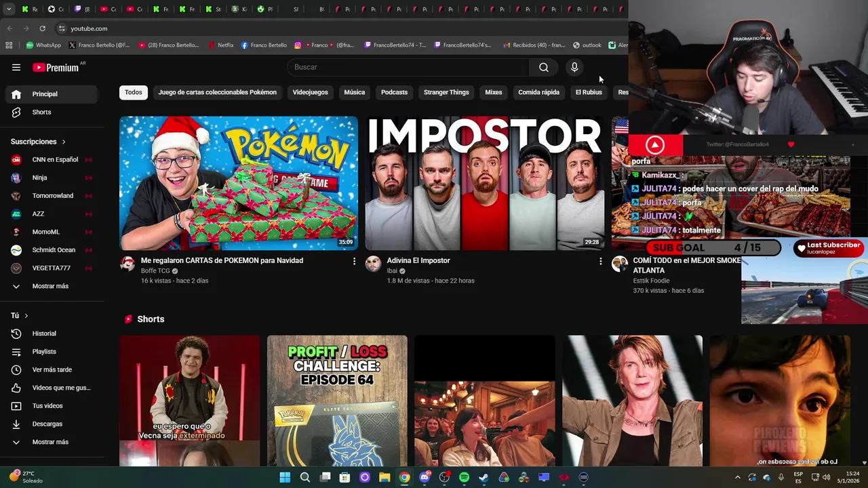This screenshot has width=868, height=488.
Task: Open Tomorrowland channel subscription
Action: 53,196
